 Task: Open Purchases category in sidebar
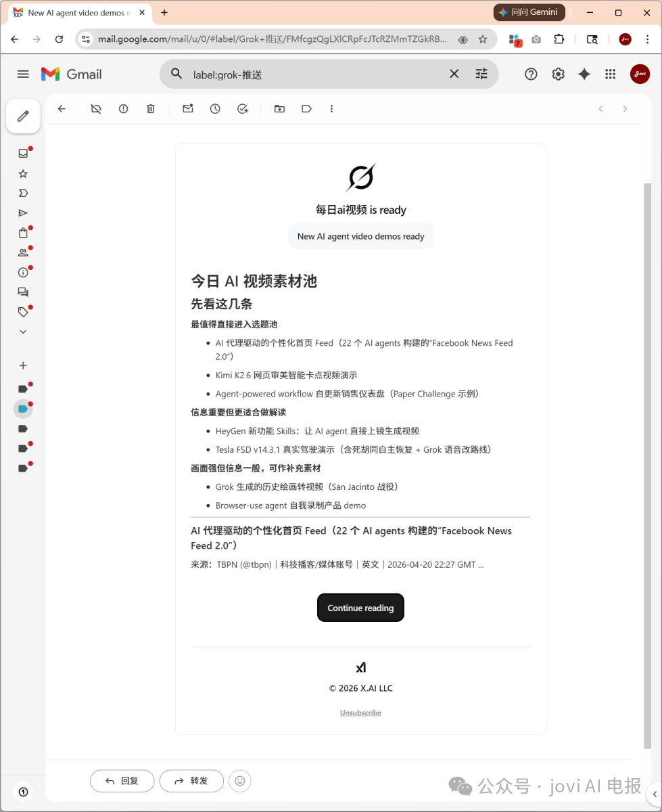23,233
